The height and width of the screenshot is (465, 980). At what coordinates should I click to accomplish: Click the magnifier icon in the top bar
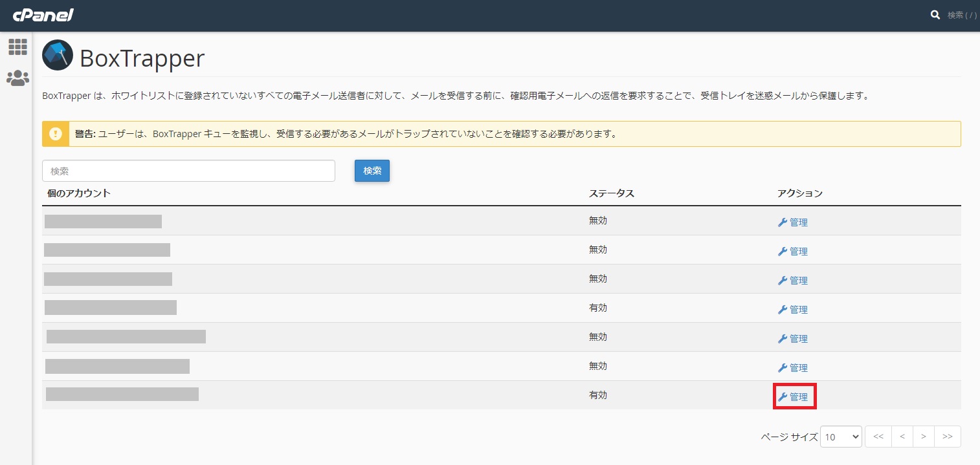(x=935, y=15)
